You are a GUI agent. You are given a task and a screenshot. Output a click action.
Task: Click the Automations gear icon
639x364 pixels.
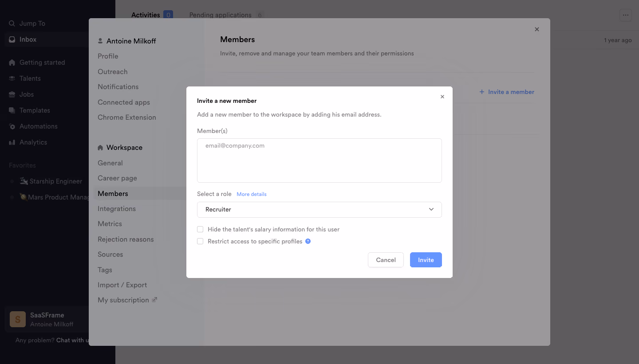(12, 126)
